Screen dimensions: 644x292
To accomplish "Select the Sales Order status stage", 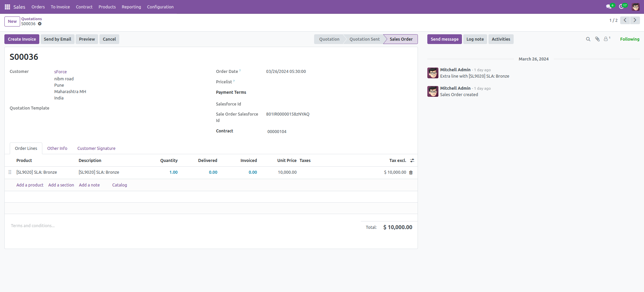I will point(401,39).
